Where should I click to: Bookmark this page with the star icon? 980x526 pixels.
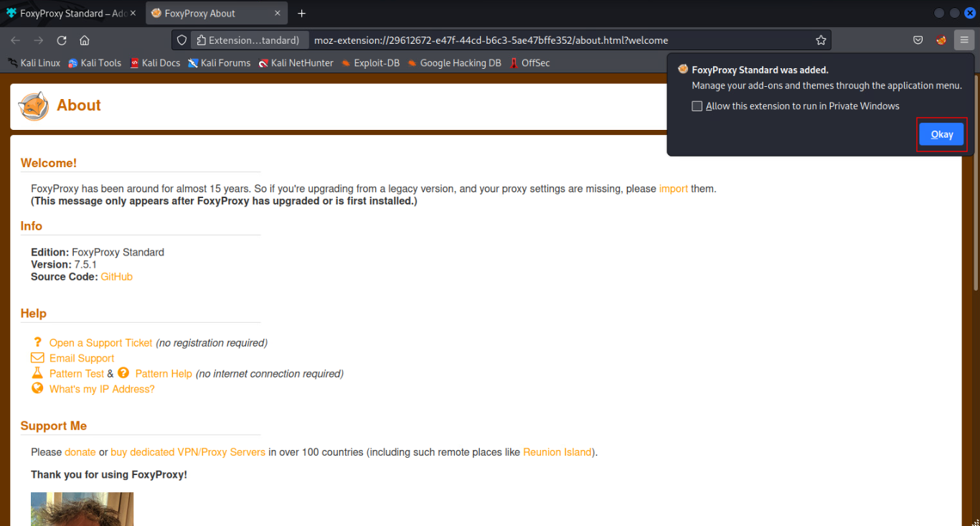point(821,40)
